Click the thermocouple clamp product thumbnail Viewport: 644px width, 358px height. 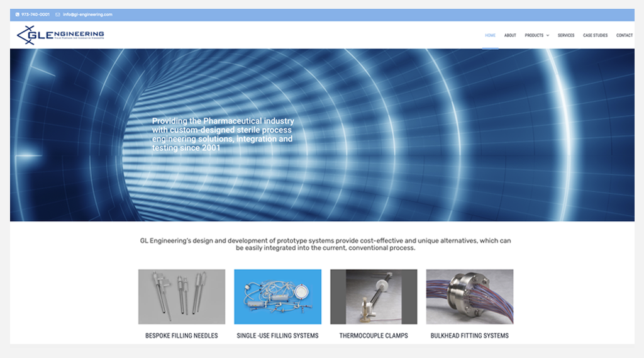(x=374, y=297)
